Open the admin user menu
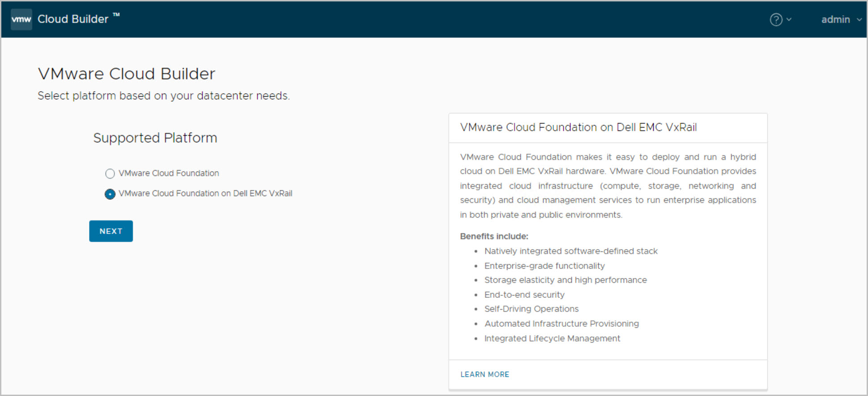 (x=835, y=20)
